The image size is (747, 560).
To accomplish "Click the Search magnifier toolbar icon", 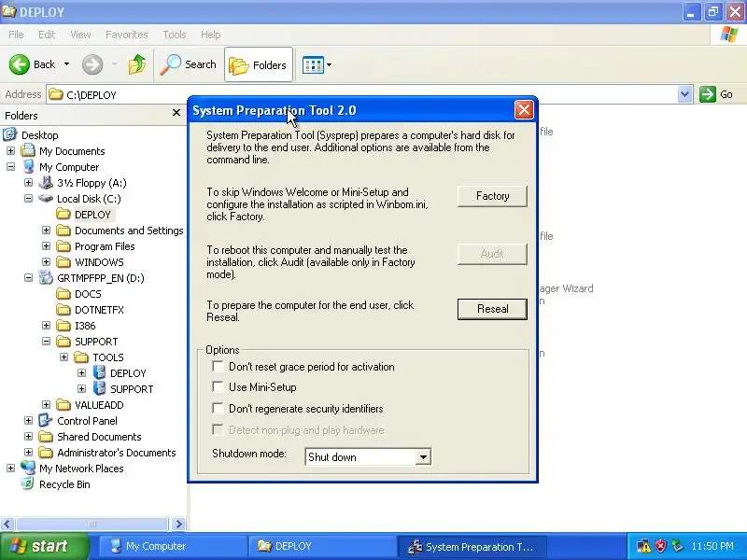I will pos(170,64).
